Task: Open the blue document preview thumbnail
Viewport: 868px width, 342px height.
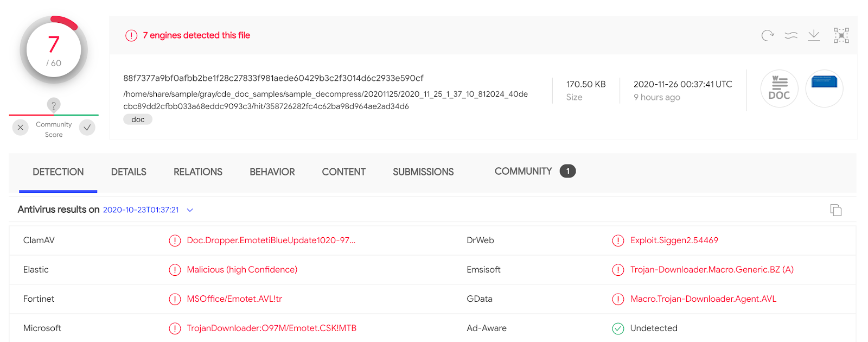Action: (x=825, y=88)
